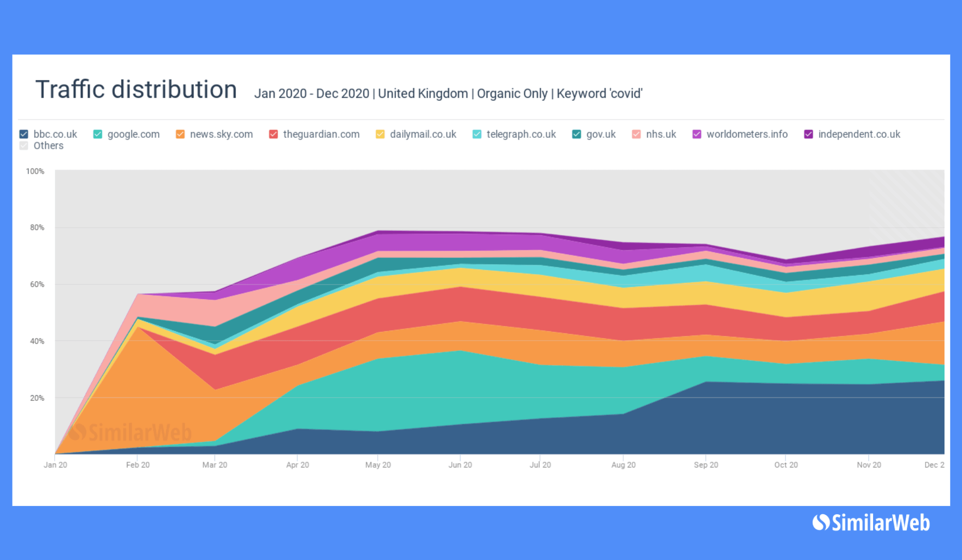962x560 pixels.
Task: Uncheck dailymail.co.uk series checkbox
Action: [x=380, y=134]
